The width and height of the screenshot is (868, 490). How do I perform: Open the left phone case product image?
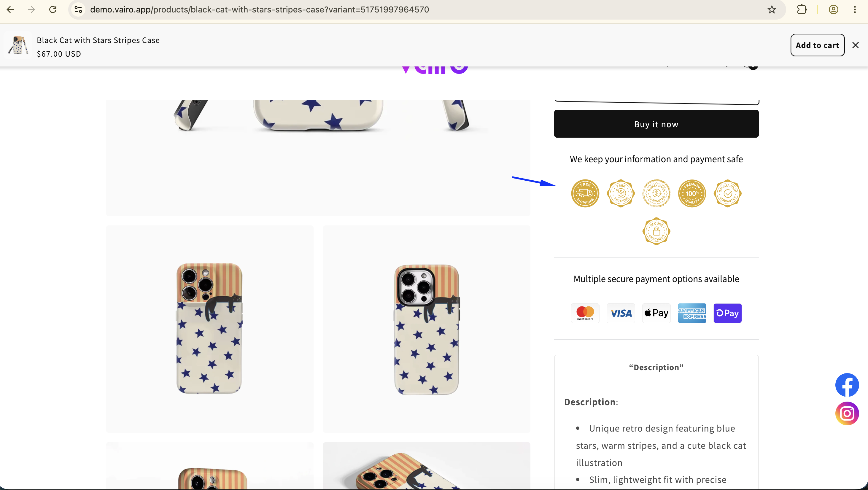tap(210, 329)
